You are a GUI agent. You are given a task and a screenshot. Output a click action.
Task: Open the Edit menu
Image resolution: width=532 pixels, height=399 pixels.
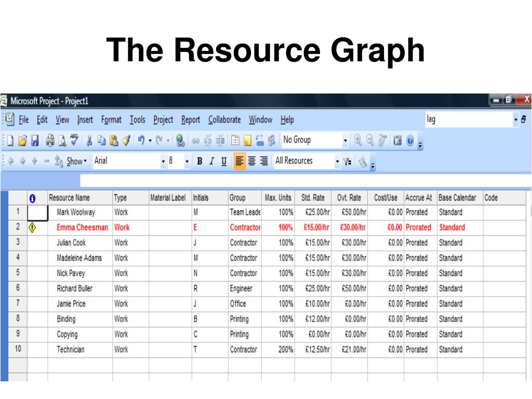pyautogui.click(x=42, y=120)
